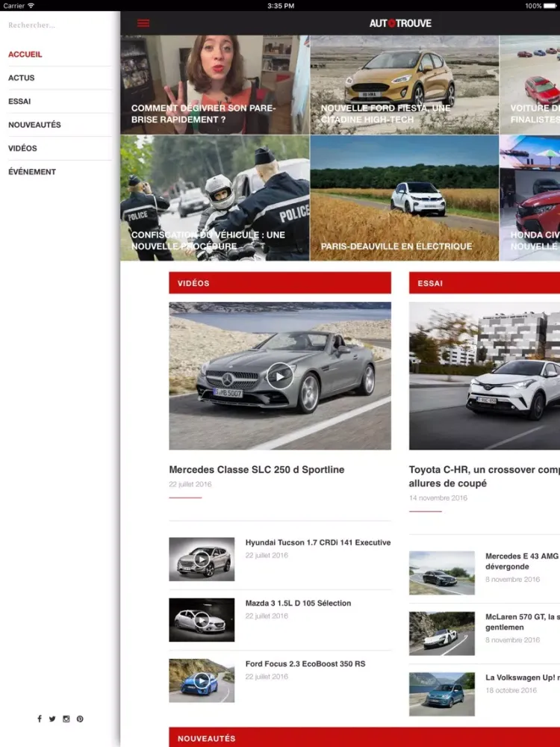560x747 pixels.
Task: Tap the Mercedes E 43 AMG thumbnail
Action: (x=442, y=573)
